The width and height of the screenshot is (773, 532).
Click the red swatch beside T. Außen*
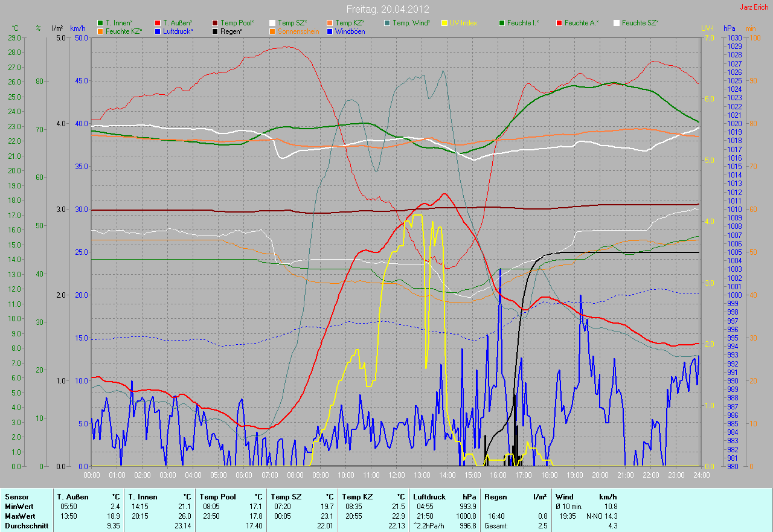[x=158, y=23]
